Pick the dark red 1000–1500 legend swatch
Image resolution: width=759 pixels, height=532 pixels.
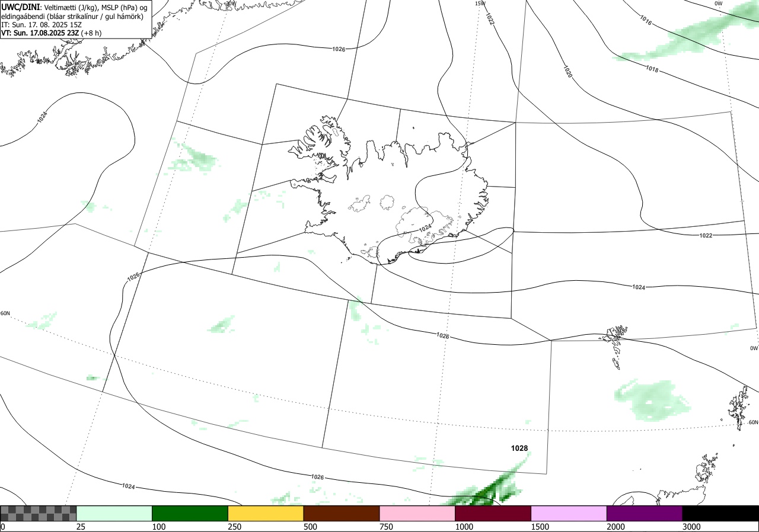(x=493, y=513)
